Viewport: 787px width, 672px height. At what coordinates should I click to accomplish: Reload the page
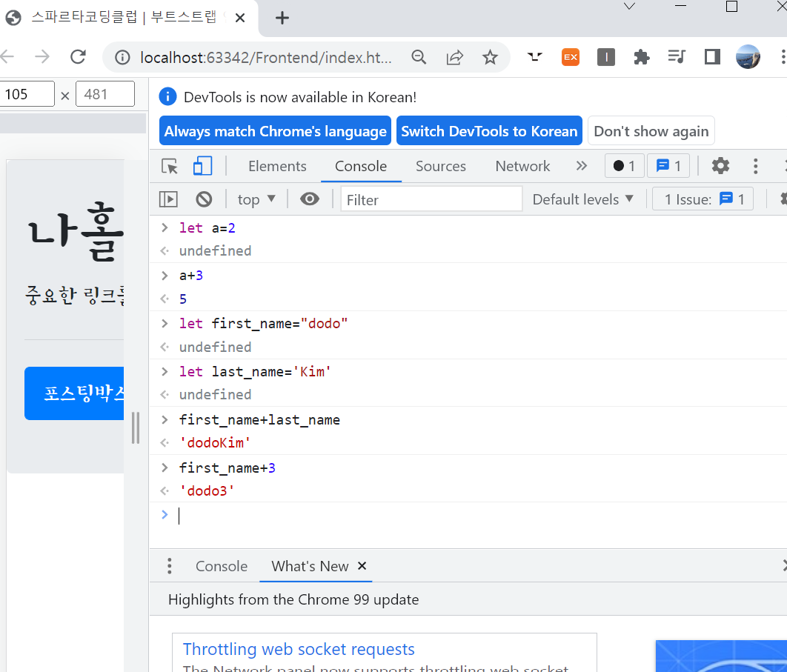click(x=78, y=57)
